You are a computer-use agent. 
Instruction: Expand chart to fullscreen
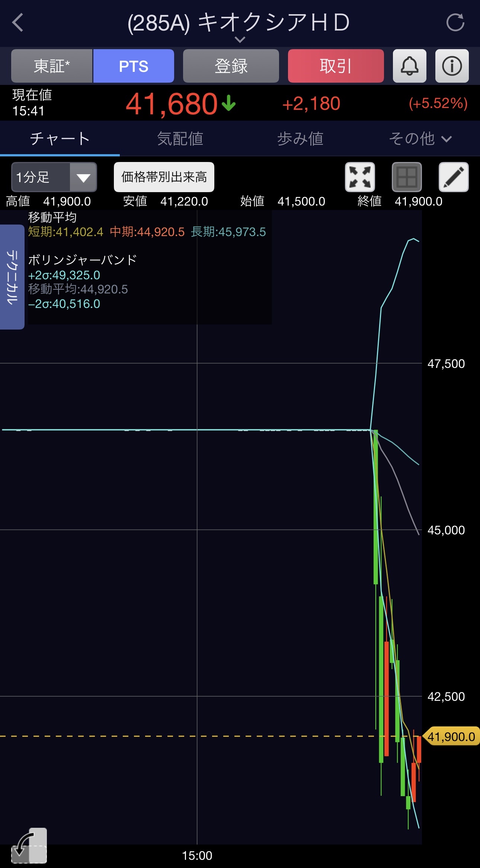point(360,177)
